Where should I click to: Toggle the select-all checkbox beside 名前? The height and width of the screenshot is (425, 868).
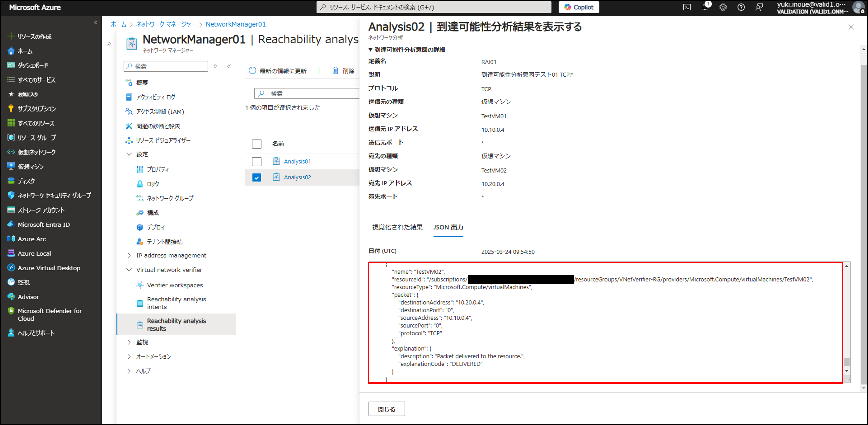256,144
